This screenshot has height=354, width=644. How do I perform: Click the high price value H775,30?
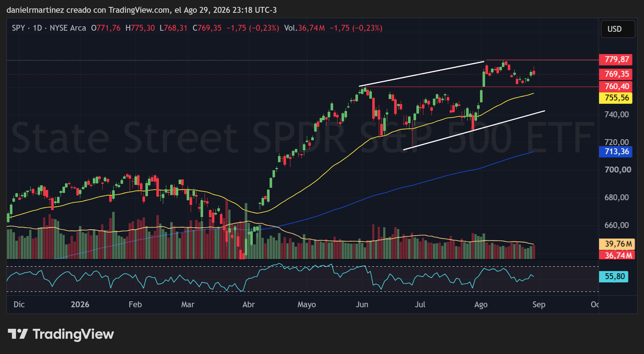[x=140, y=28]
